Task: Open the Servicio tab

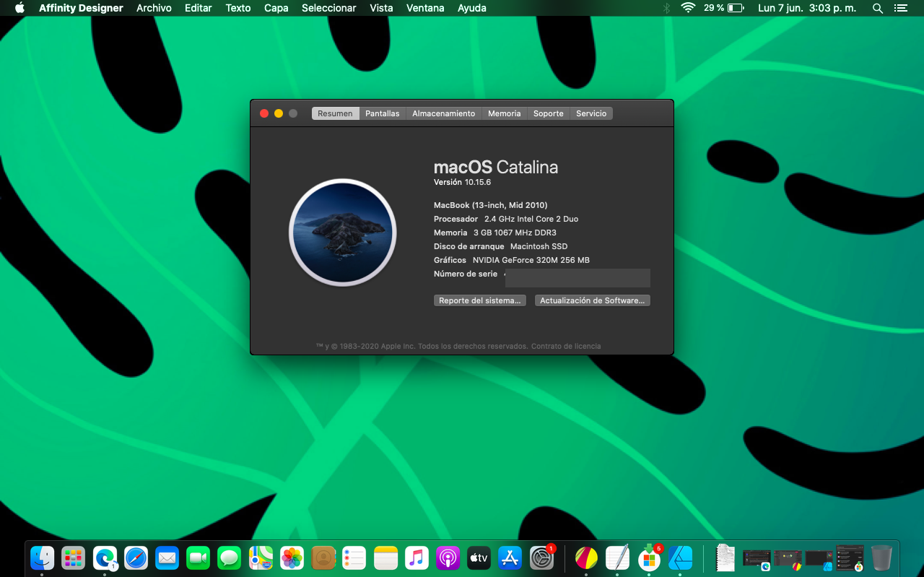Action: tap(591, 113)
